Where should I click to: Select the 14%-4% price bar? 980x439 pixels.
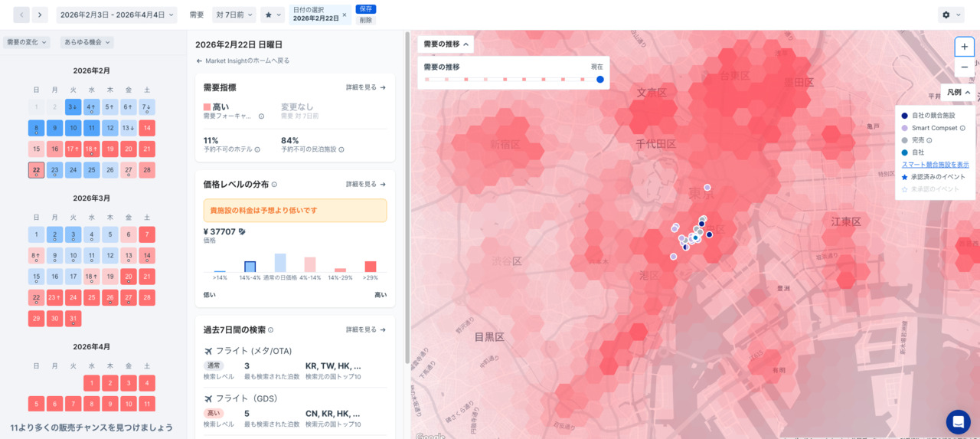pos(250,267)
